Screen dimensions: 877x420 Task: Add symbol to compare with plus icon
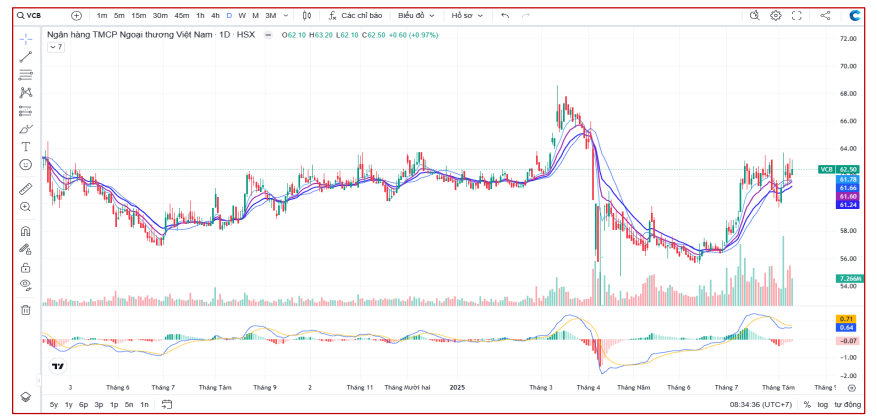coord(77,16)
